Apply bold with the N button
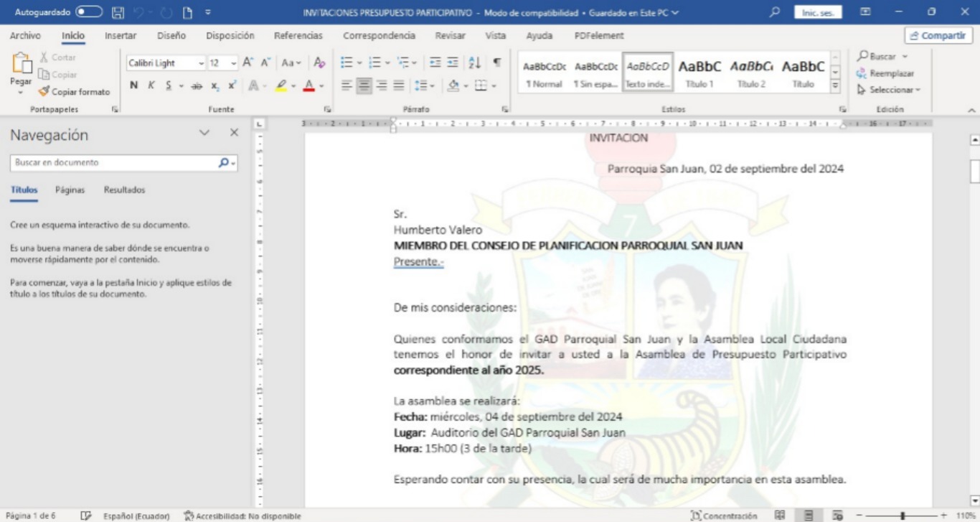 134,85
